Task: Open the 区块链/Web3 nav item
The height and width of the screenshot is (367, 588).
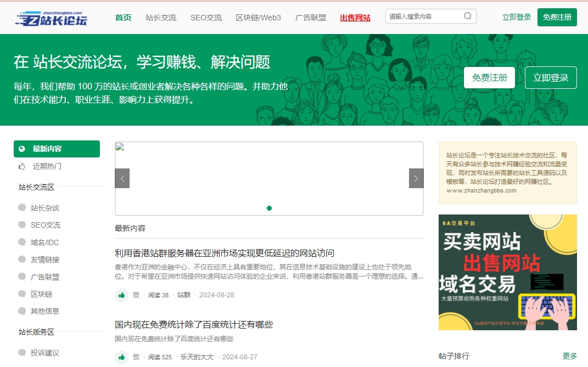Action: tap(259, 18)
